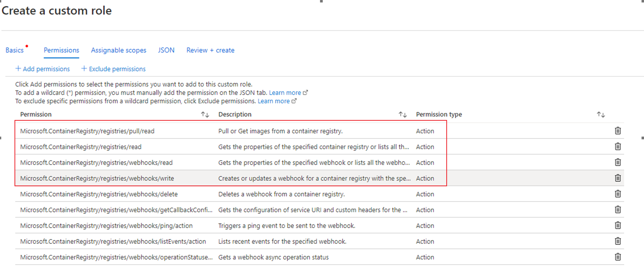
Task: Open Learn more link about wildcard permission
Action: (x=285, y=93)
